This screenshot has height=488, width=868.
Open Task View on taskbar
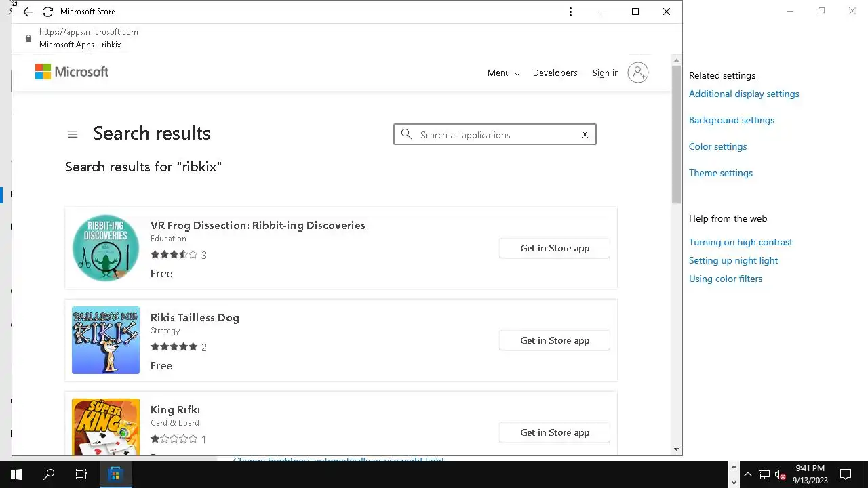[x=81, y=474]
